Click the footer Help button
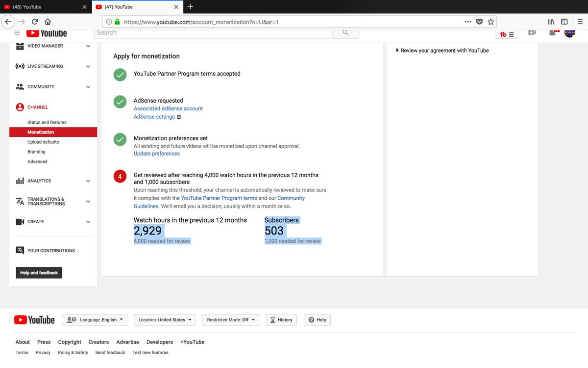 coord(317,320)
